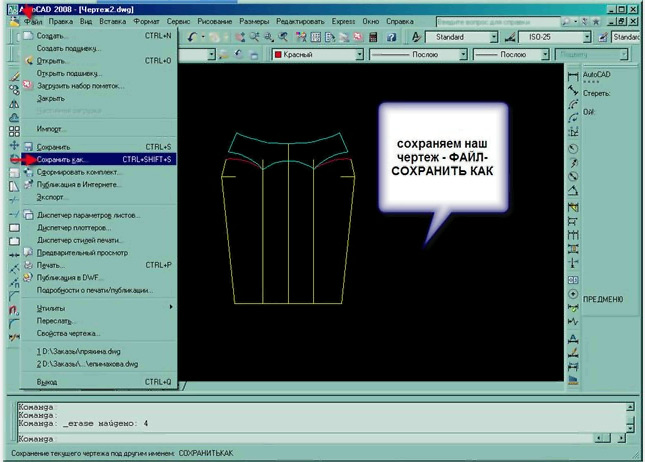
Task: Click the red color swatch beside 'Красный'
Action: tap(278, 54)
